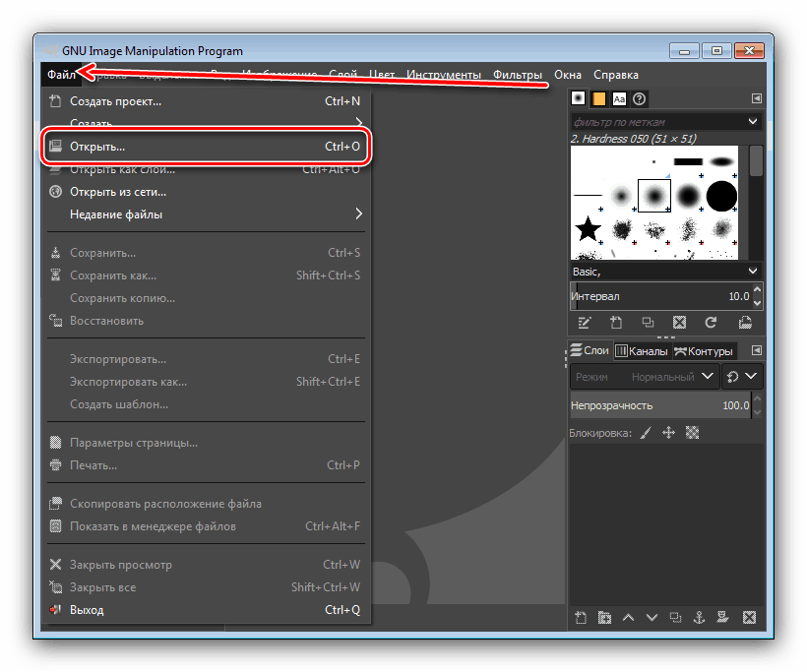This screenshot has width=807, height=672.
Task: Create a new layer in Layers panel
Action: [x=581, y=618]
